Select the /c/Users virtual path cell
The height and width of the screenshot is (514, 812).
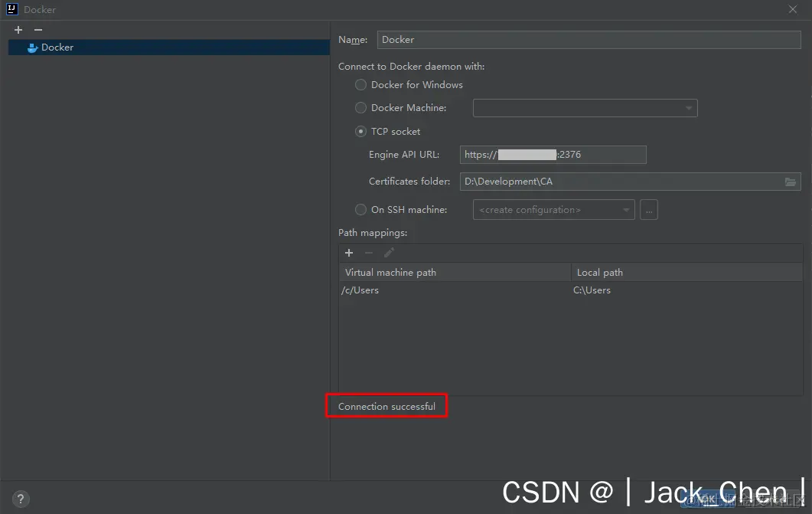(x=455, y=290)
